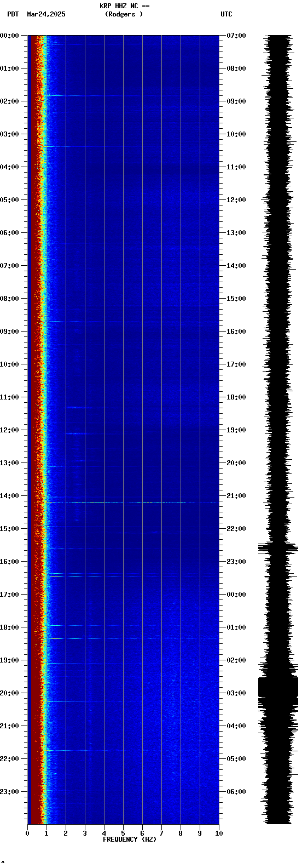Screen dimensions: 302x868
Task: Click the 01:00 UTC time label
Action: tap(236, 627)
